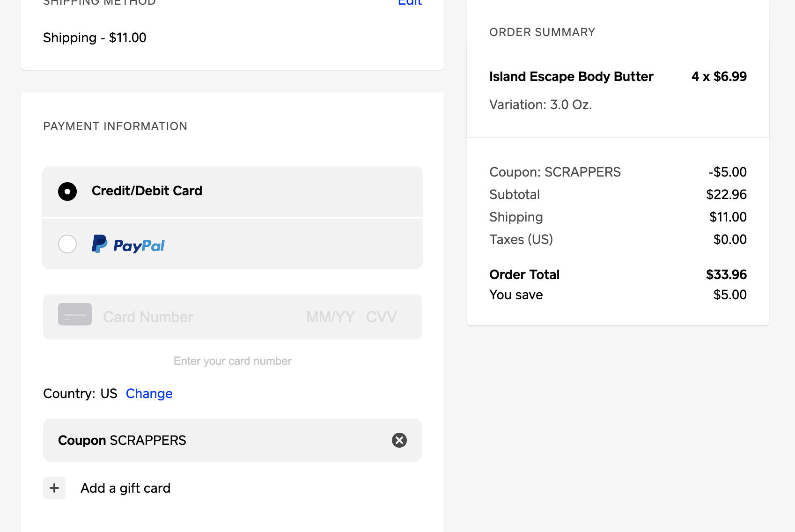795x532 pixels.
Task: Edit the shipping method
Action: click(410, 3)
